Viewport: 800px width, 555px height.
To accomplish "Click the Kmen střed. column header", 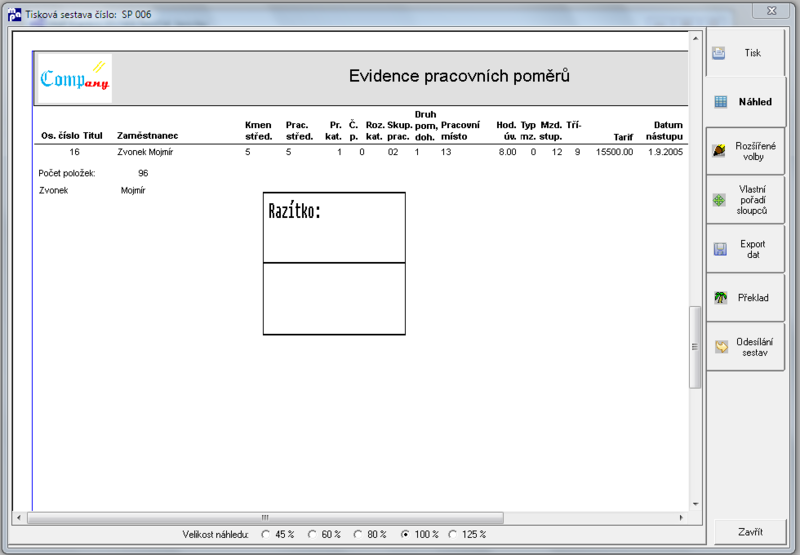I will (259, 131).
